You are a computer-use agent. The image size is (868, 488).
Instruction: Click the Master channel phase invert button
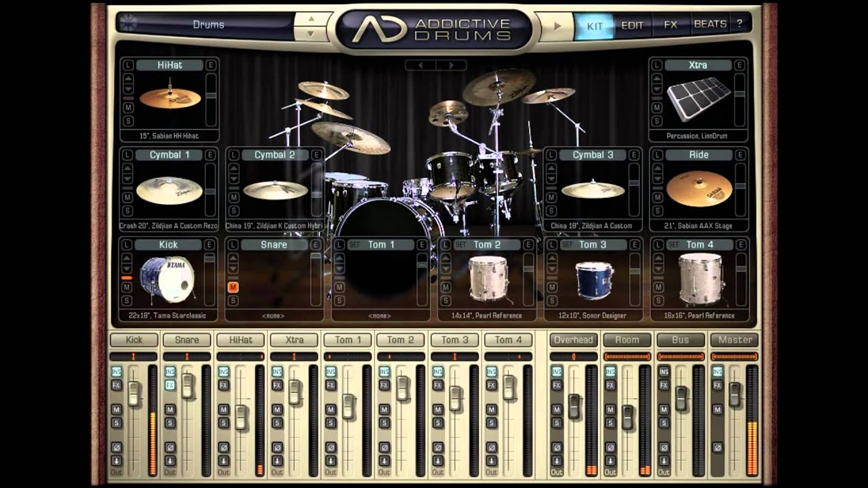(717, 447)
